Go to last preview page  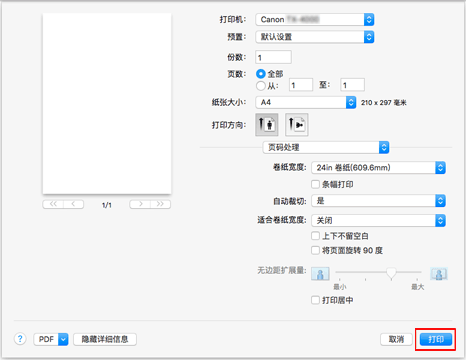coord(161,204)
